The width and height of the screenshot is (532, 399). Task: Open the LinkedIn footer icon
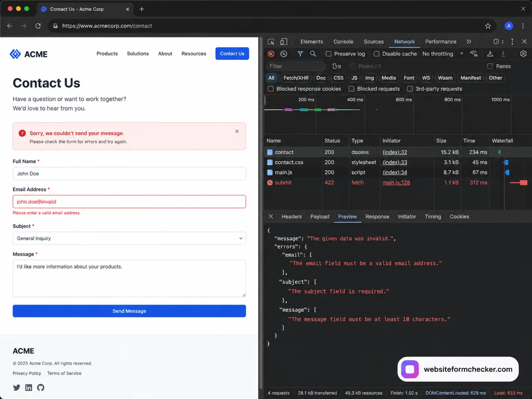click(29, 387)
